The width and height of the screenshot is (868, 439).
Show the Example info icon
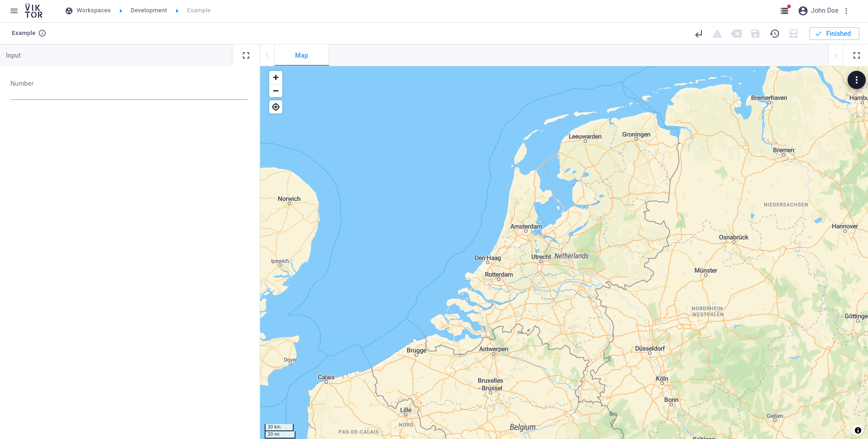click(x=42, y=33)
